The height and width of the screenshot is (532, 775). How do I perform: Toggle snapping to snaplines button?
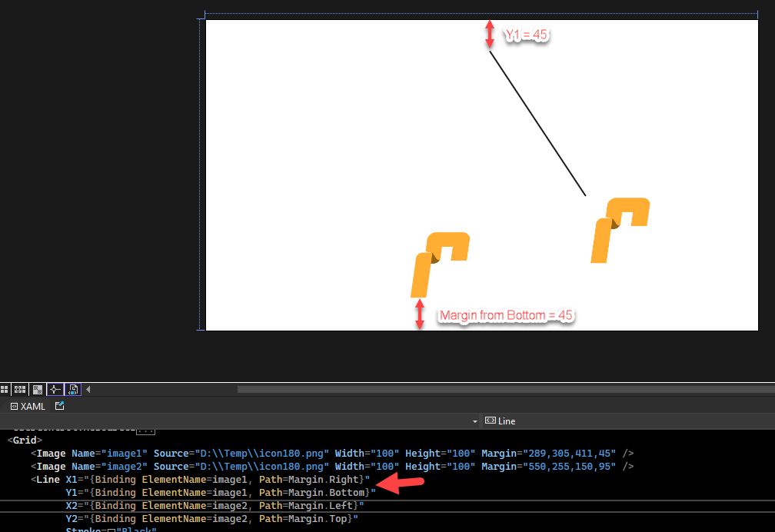[55, 389]
